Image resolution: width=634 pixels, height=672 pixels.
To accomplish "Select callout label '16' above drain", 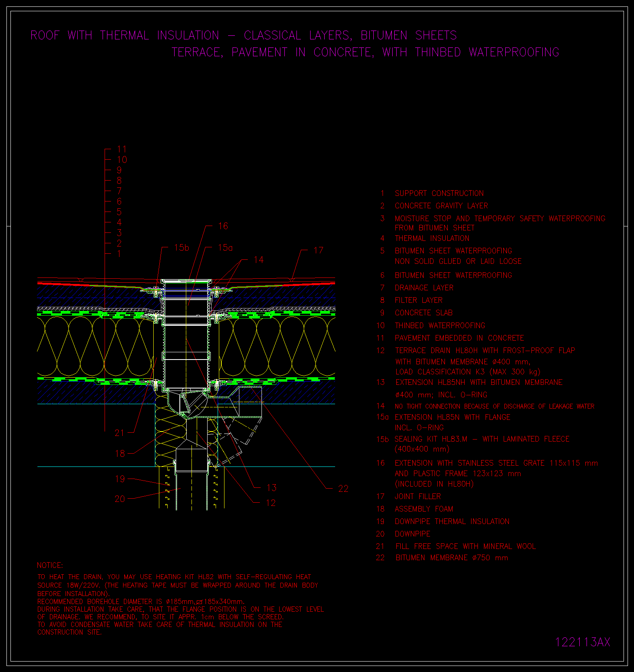I will pyautogui.click(x=223, y=226).
